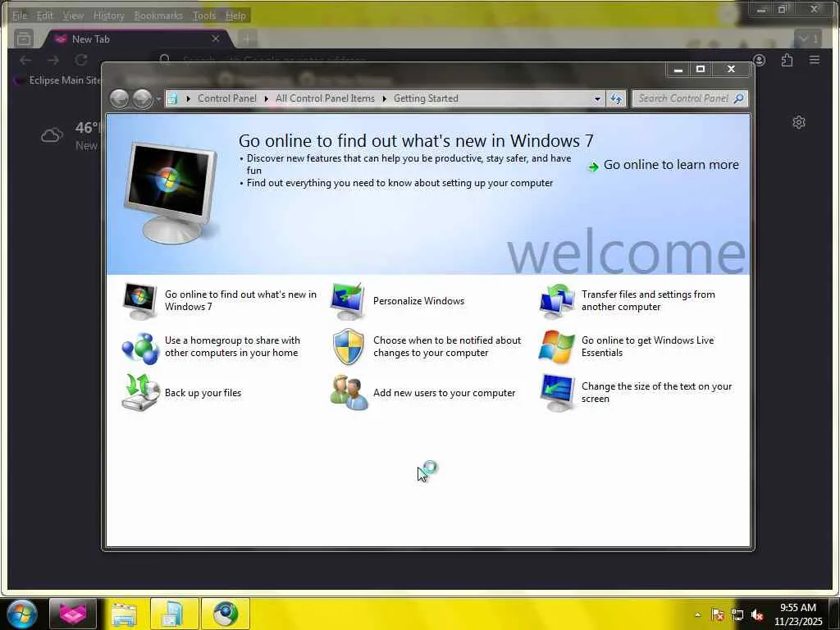Viewport: 840px width, 630px height.
Task: Click the large welcome banner monitor image
Action: [171, 193]
